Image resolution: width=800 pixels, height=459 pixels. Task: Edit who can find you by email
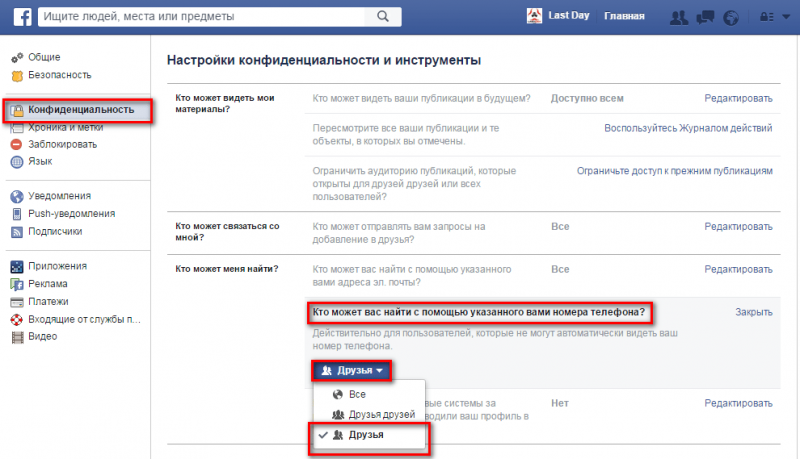coord(738,269)
